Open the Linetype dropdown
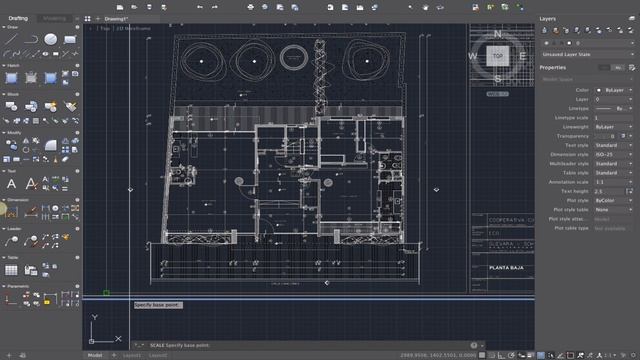640x360 pixels. click(x=613, y=109)
